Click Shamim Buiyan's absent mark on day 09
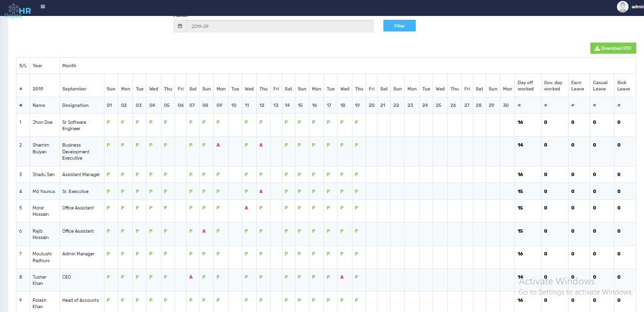This screenshot has height=312, width=644. click(x=218, y=145)
